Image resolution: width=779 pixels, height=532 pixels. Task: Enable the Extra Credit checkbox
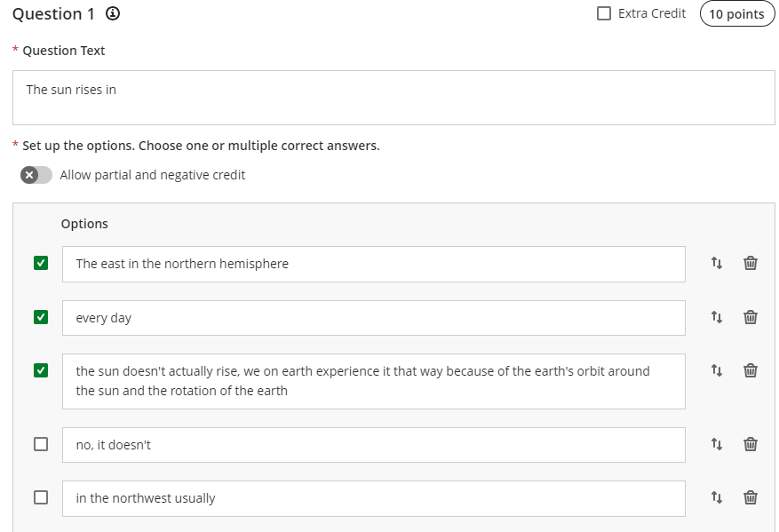(x=604, y=13)
